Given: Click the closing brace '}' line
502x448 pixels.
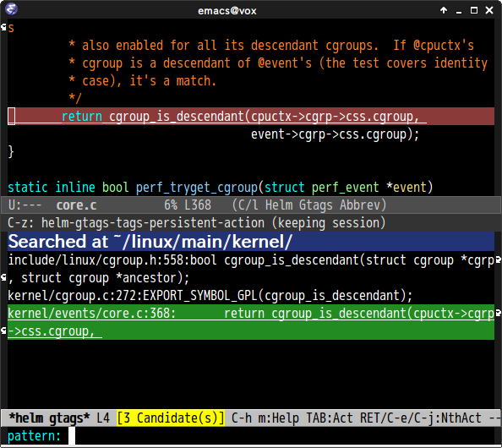Looking at the screenshot, I should point(11,151).
